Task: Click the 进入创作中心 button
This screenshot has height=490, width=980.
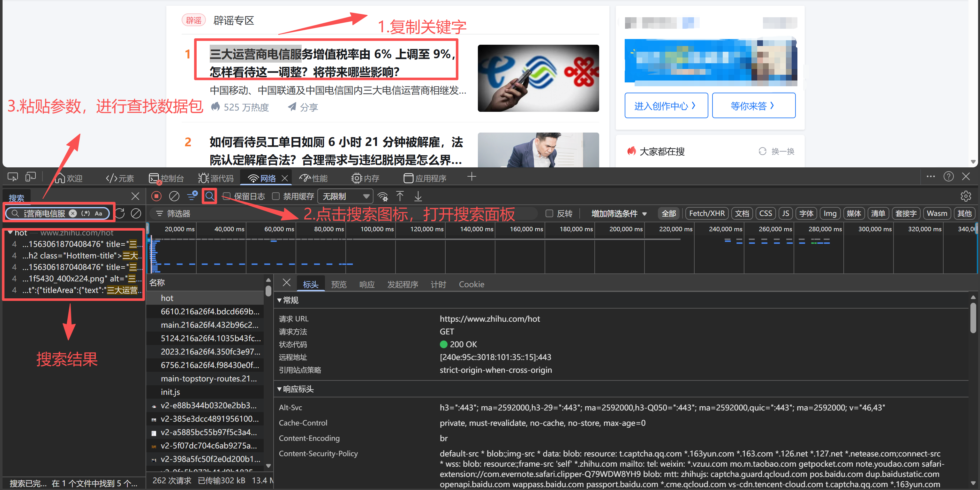Action: (666, 105)
